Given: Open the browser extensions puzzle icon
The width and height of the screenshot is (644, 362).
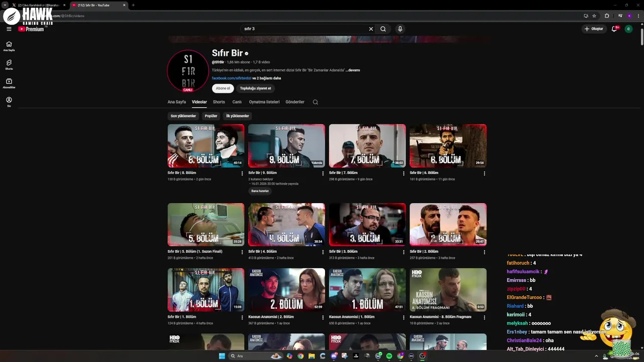Looking at the screenshot, I should 607,16.
